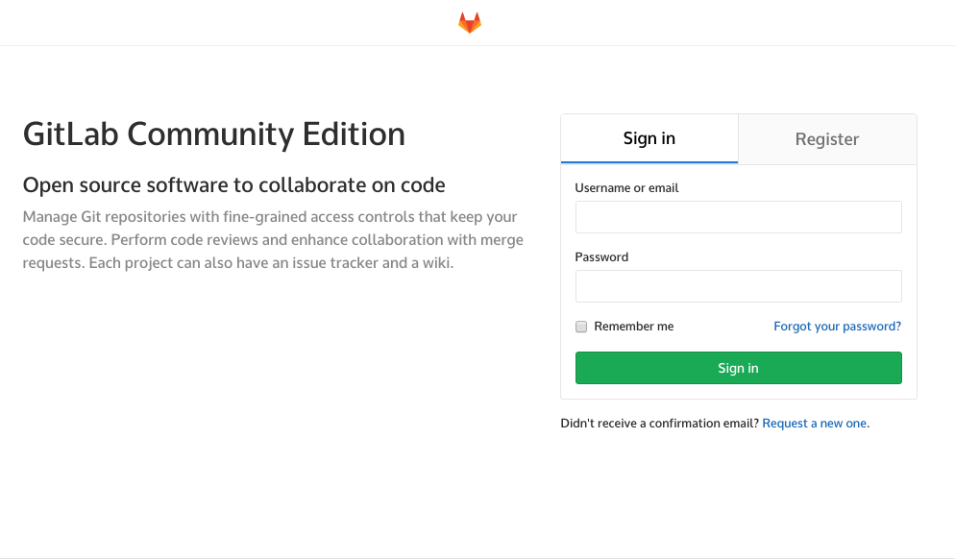Click the Password label above field
Image resolution: width=955 pixels, height=560 pixels.
point(601,256)
